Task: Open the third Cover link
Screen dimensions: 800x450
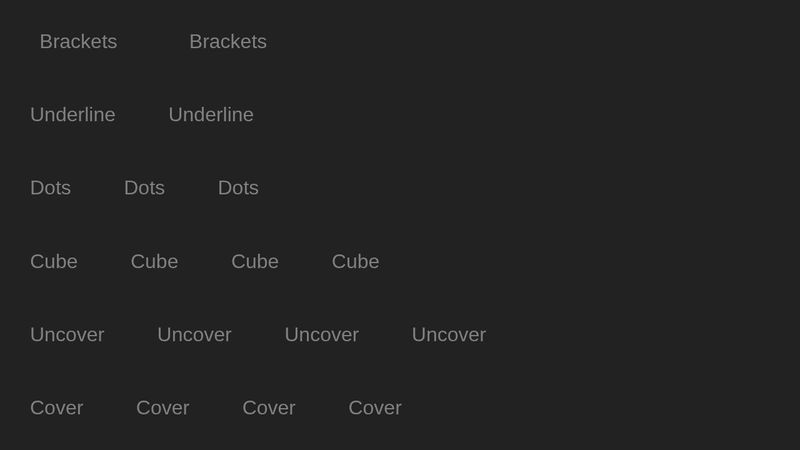Action: (x=269, y=408)
